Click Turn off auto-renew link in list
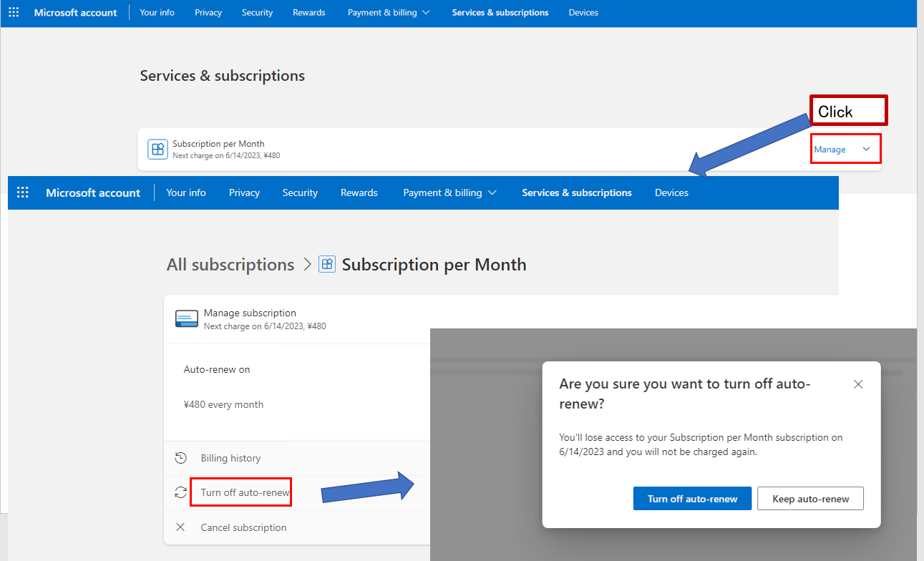The width and height of the screenshot is (924, 561). pyautogui.click(x=245, y=492)
